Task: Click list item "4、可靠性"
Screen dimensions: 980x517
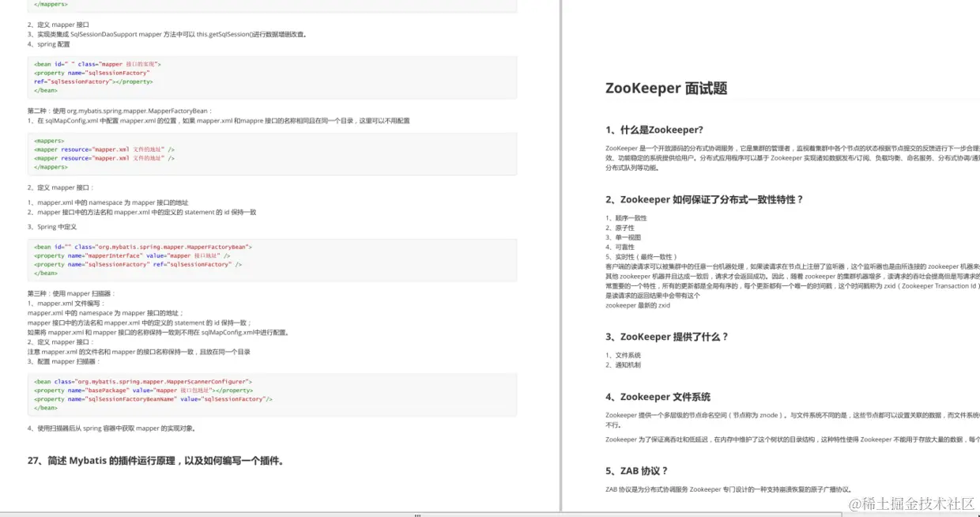Action: [x=620, y=247]
